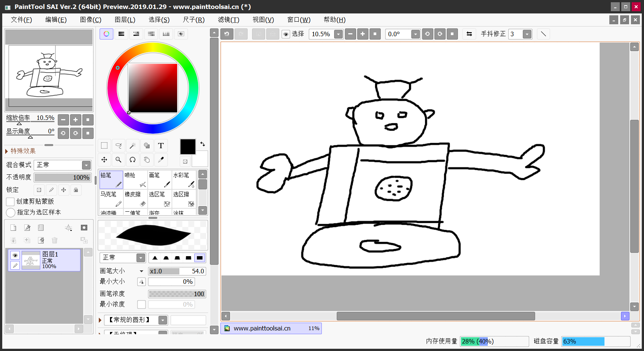Click navigator zoom in plus button
The width and height of the screenshot is (644, 351).
pyautogui.click(x=76, y=120)
